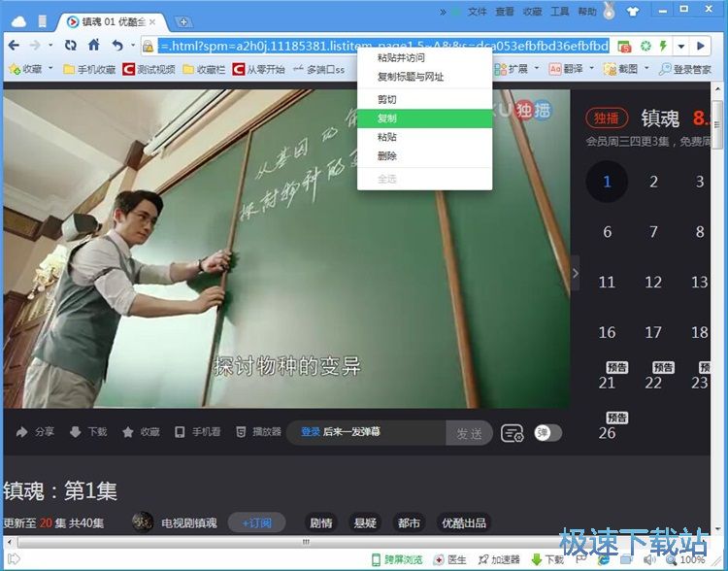
Task: Click the skin T-shirt icon
Action: click(x=633, y=11)
